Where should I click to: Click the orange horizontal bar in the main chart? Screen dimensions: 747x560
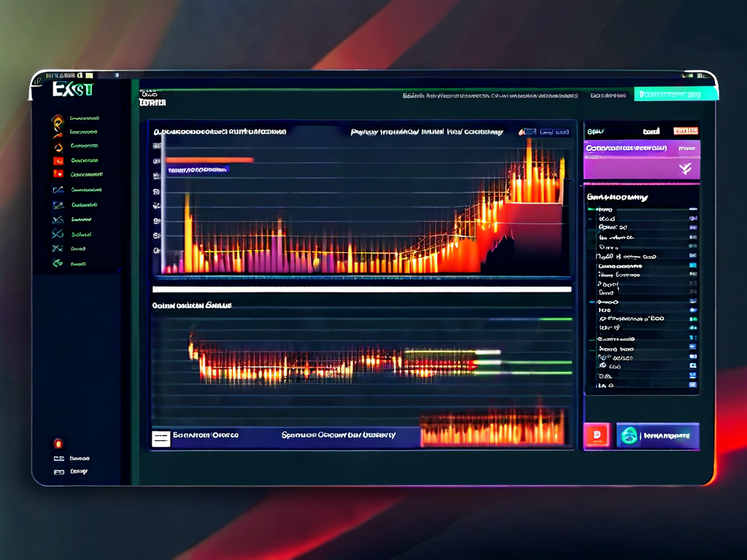[209, 159]
